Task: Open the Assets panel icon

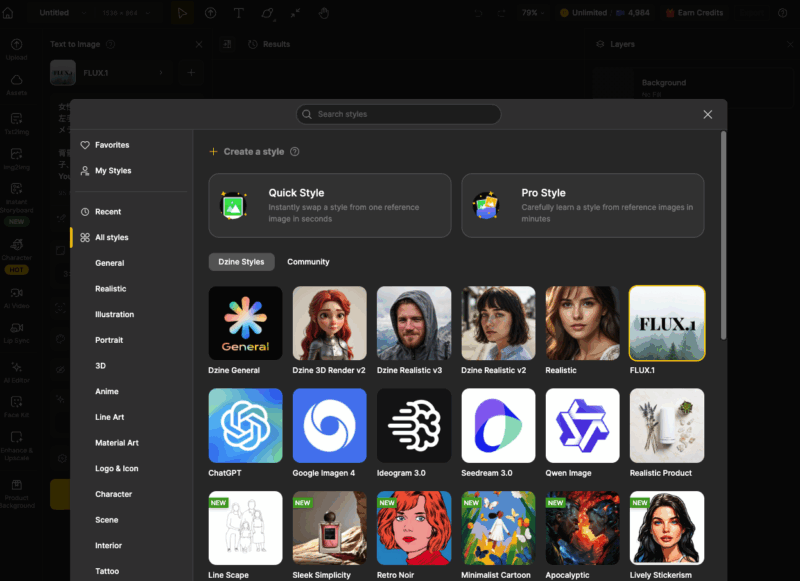Action: pos(16,85)
